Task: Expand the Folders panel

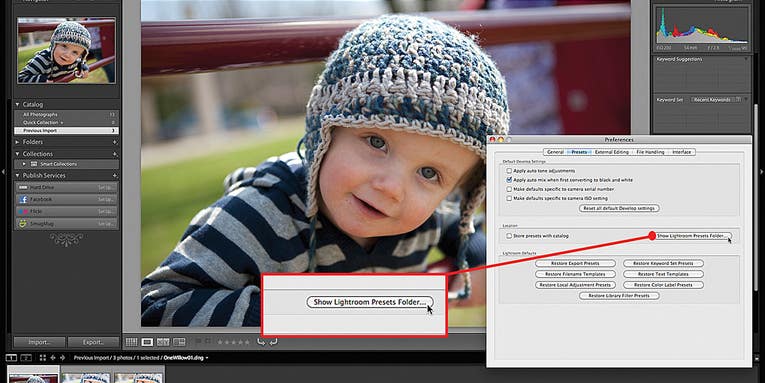Action: [18, 142]
